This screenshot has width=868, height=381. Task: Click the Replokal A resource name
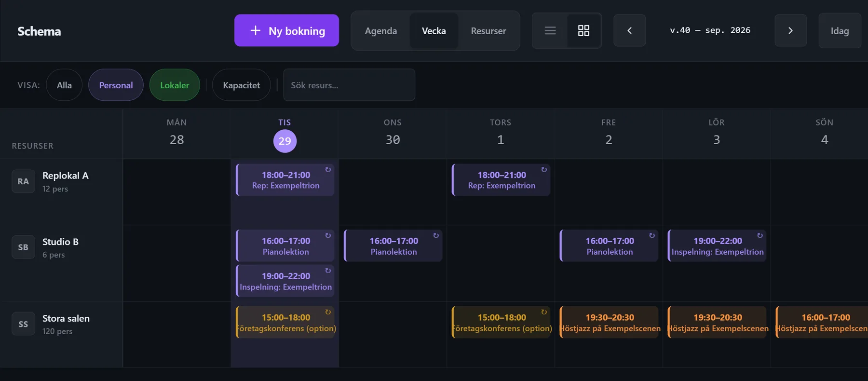coord(66,176)
